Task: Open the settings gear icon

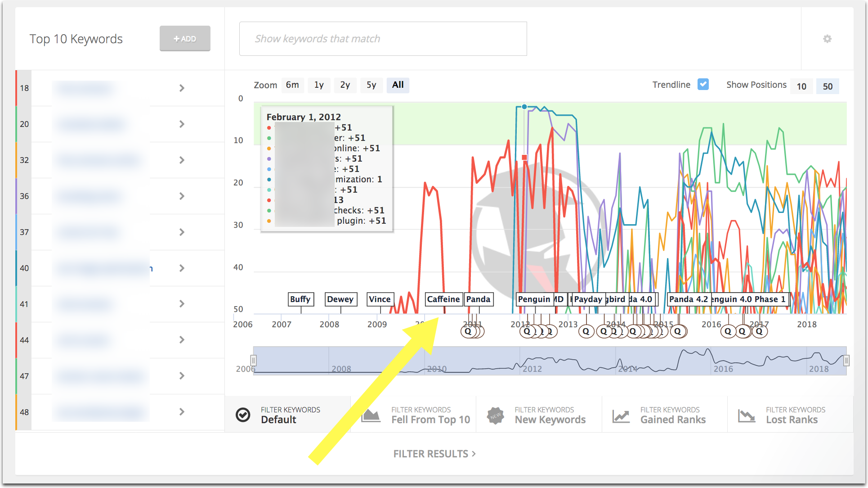Action: pyautogui.click(x=827, y=39)
